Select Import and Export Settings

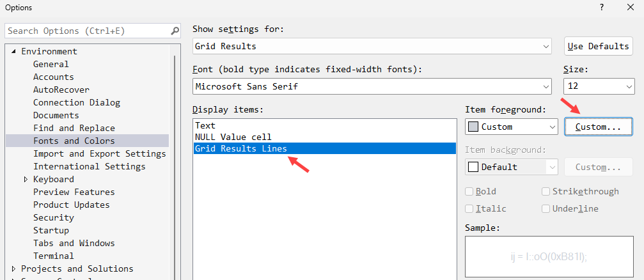(x=99, y=153)
